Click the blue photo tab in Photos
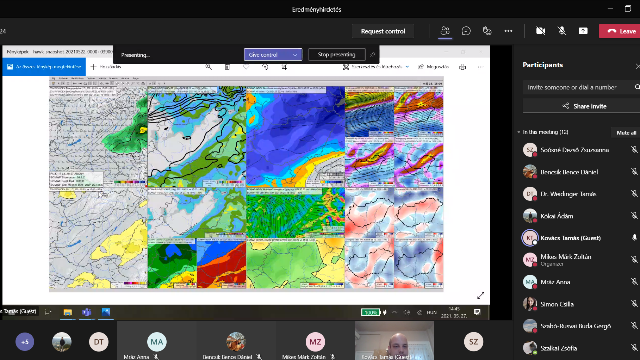 tap(44, 67)
